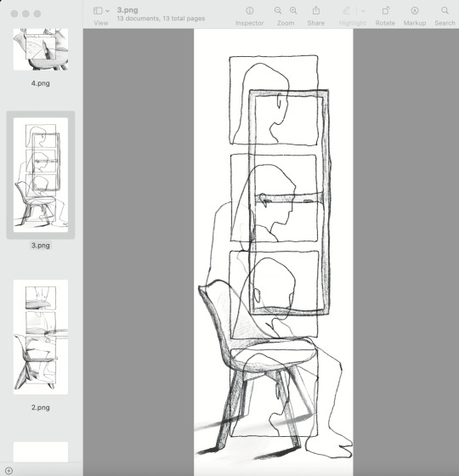Show the Markup toolbar
The height and width of the screenshot is (476, 459).
415,11
